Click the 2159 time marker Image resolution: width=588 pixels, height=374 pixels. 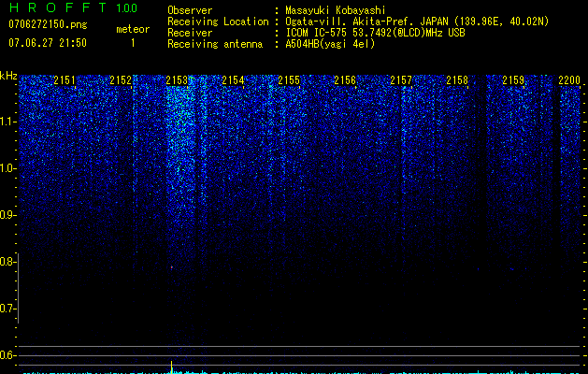click(513, 80)
